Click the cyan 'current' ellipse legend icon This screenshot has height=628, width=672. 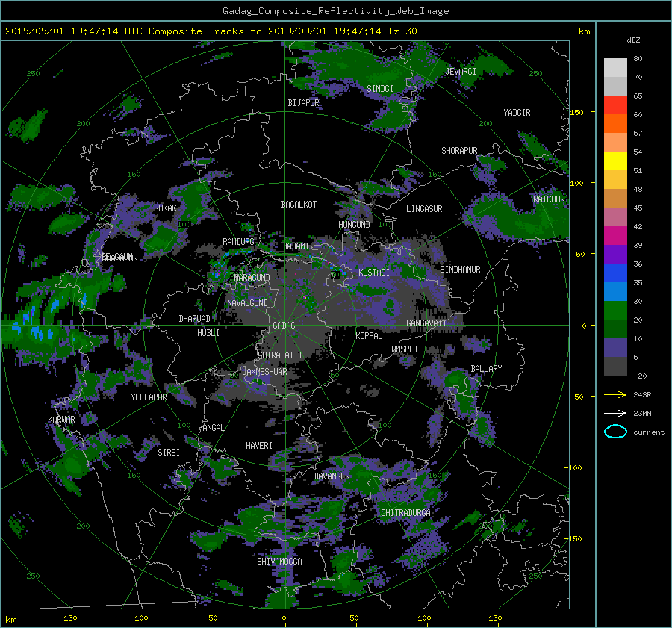click(615, 432)
